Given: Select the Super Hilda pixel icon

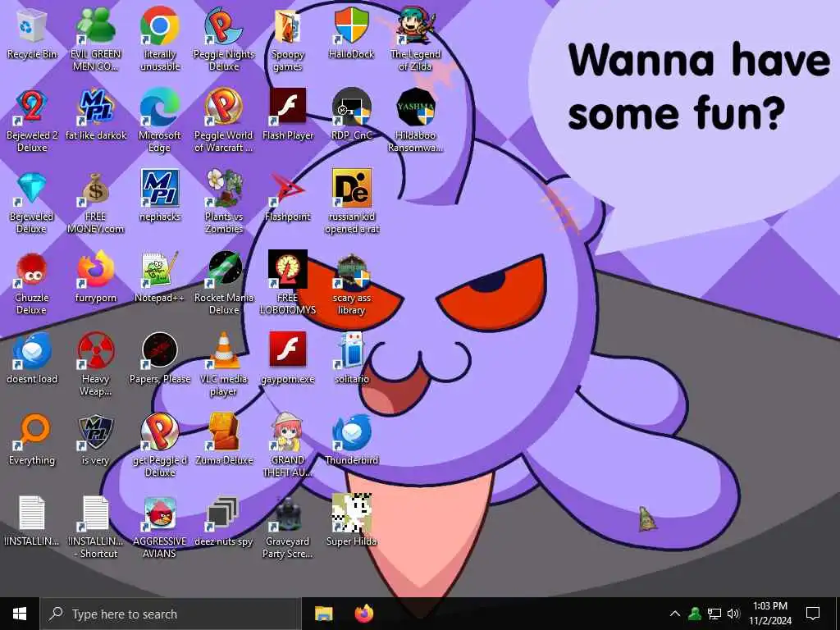Looking at the screenshot, I should click(x=352, y=514).
